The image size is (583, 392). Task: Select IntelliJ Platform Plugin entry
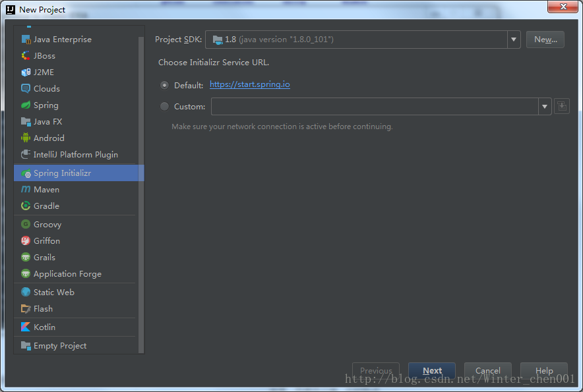pyautogui.click(x=76, y=154)
